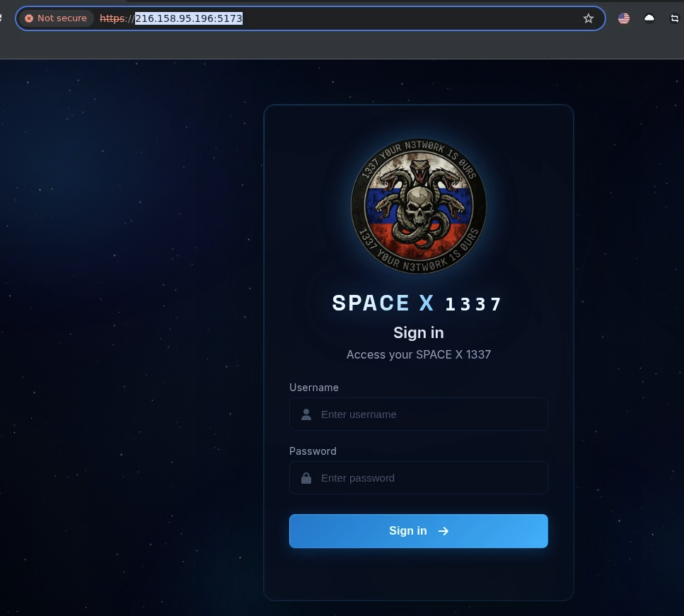Click the swap arrows extension icon
Viewport: 684px width, 616px height.
(x=674, y=18)
